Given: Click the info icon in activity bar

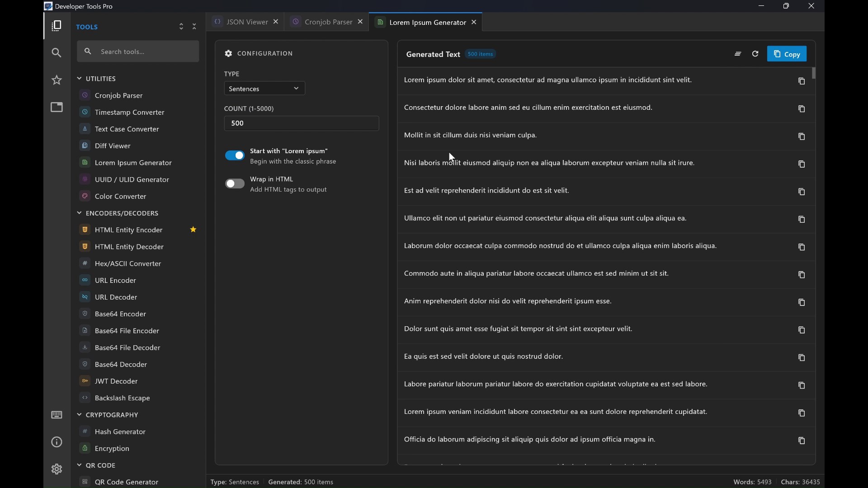Looking at the screenshot, I should point(57,442).
